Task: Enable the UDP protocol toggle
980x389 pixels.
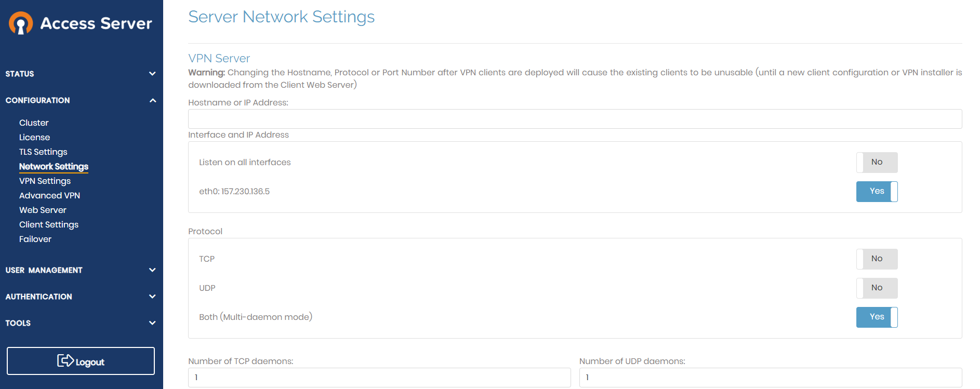Action: 877,288
